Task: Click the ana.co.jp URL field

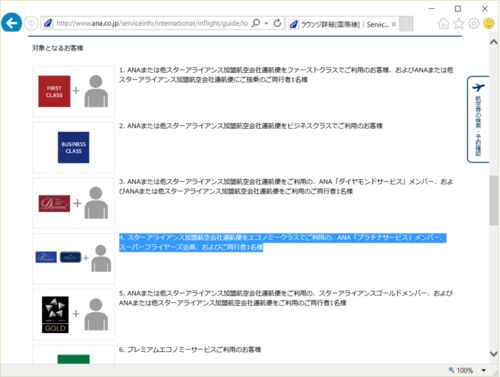Action: (152, 23)
